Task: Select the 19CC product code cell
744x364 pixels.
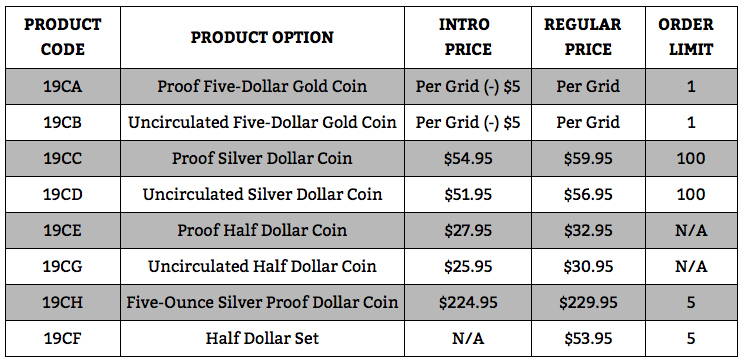Action: pos(63,159)
